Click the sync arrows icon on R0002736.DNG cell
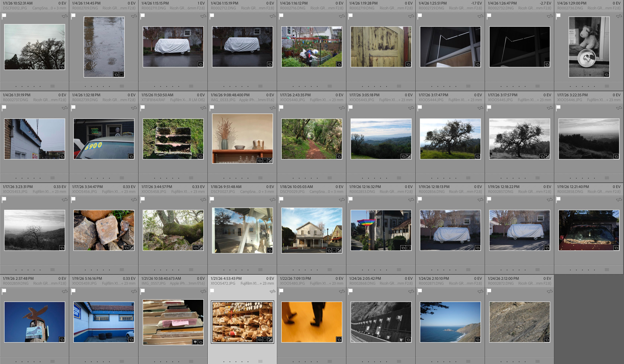The image size is (624, 364). point(619,16)
